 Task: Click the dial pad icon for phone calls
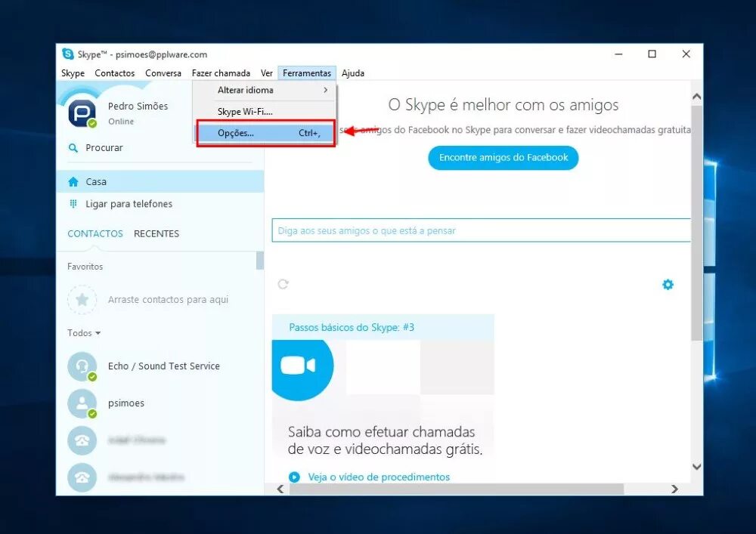[x=73, y=204]
